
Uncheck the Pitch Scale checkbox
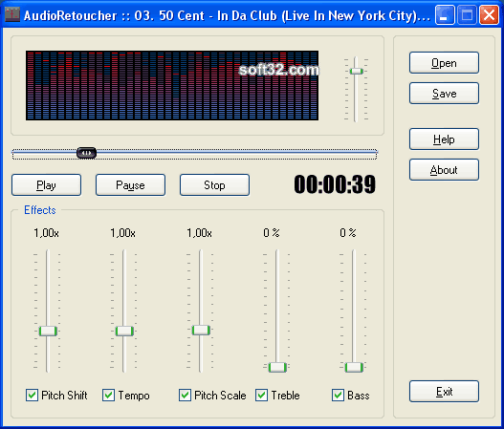185,395
